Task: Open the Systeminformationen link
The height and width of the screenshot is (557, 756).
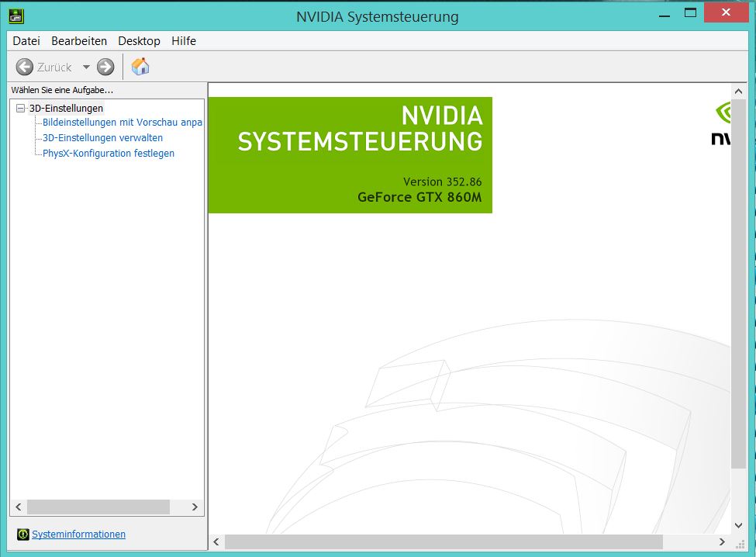Action: tap(78, 534)
